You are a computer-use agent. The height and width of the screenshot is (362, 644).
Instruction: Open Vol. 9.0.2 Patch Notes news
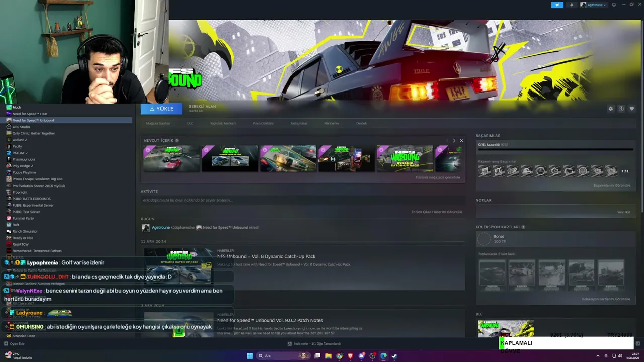[x=270, y=320]
